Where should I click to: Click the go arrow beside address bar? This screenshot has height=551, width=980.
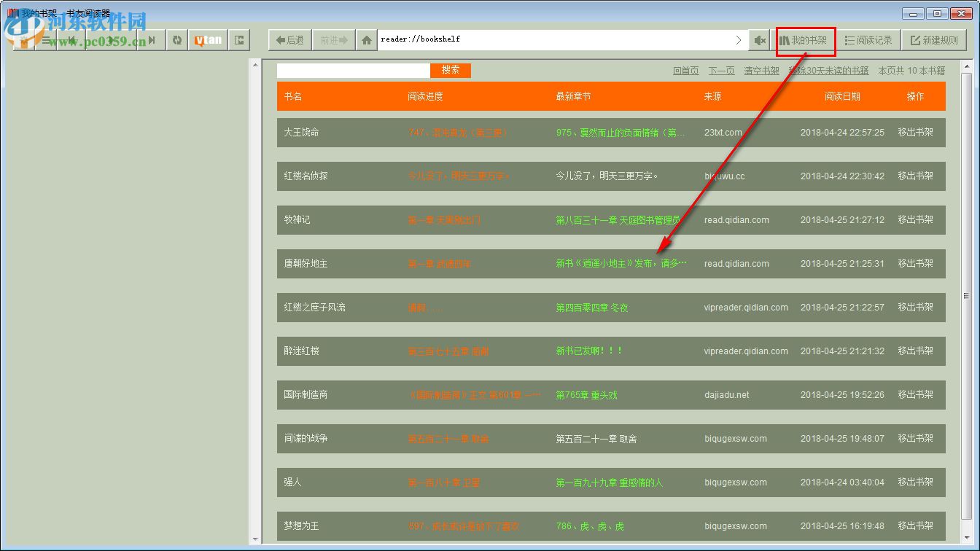click(738, 40)
